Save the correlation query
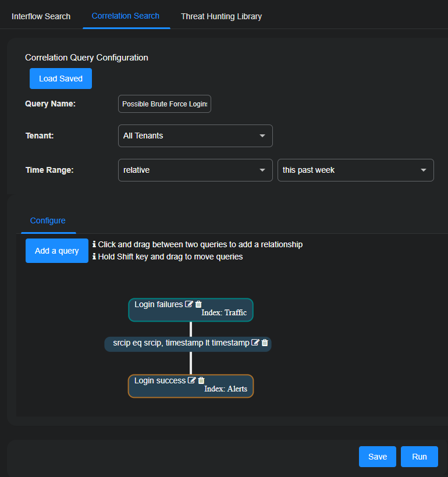 (x=377, y=457)
